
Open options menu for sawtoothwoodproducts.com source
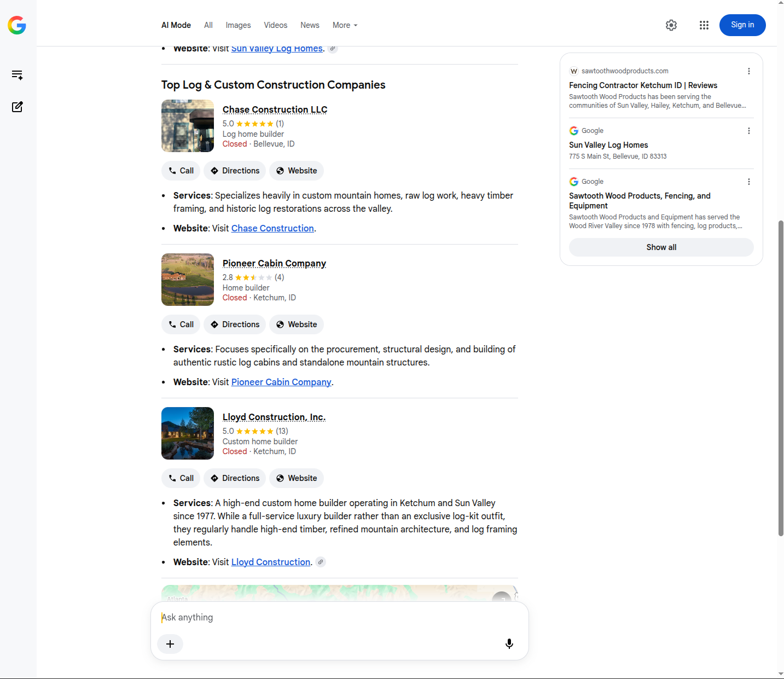click(x=749, y=71)
